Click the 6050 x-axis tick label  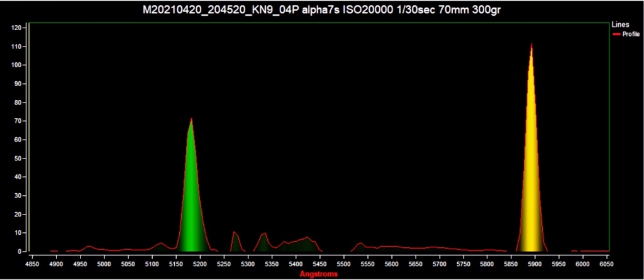[x=606, y=263]
